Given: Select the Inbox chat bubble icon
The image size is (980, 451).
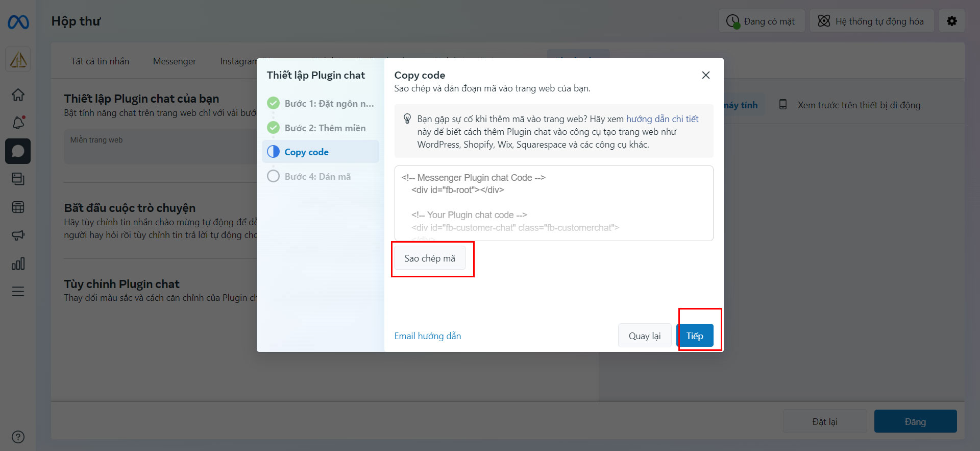Looking at the screenshot, I should pos(18,151).
